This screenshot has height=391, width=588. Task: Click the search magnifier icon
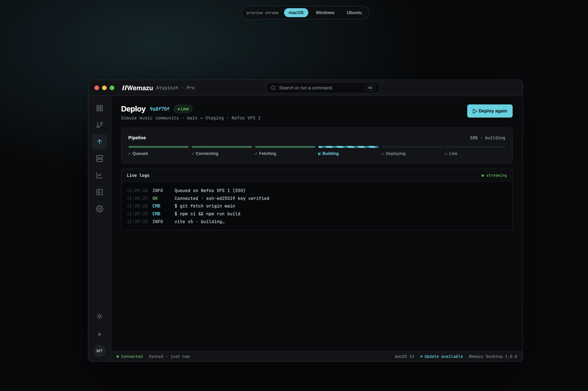point(273,88)
